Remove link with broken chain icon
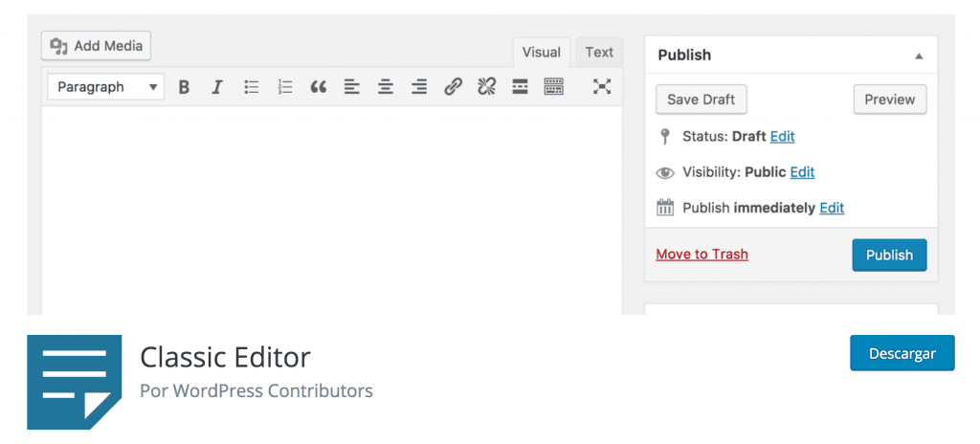 [486, 87]
